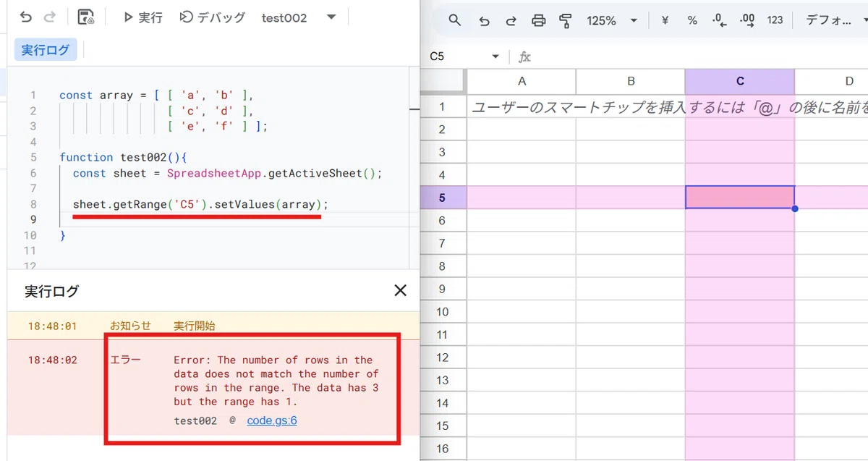Format as currency with ¥ icon
The width and height of the screenshot is (868, 461).
pyautogui.click(x=665, y=20)
